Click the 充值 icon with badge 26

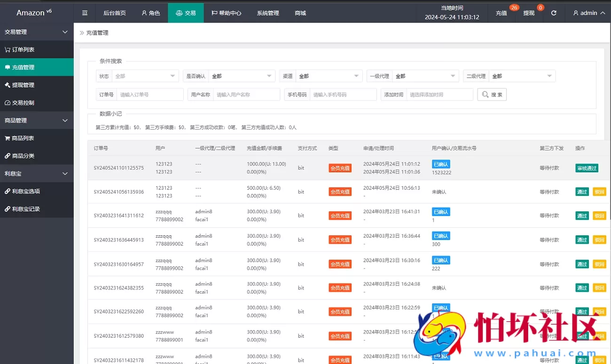tap(501, 13)
